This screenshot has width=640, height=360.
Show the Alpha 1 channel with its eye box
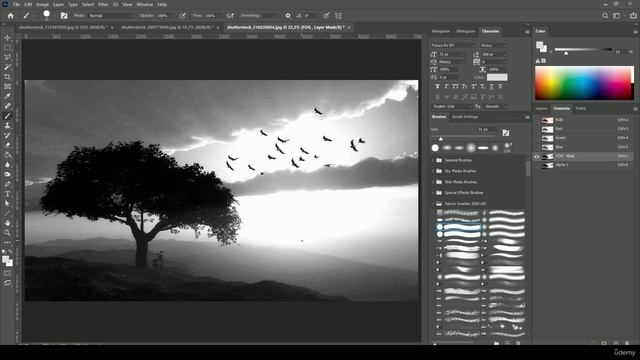point(537,165)
